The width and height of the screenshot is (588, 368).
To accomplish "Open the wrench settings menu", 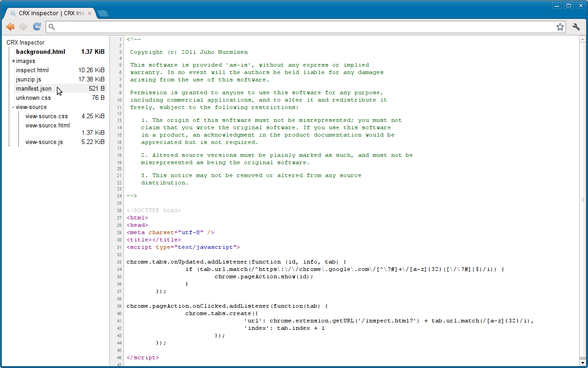I will (576, 27).
